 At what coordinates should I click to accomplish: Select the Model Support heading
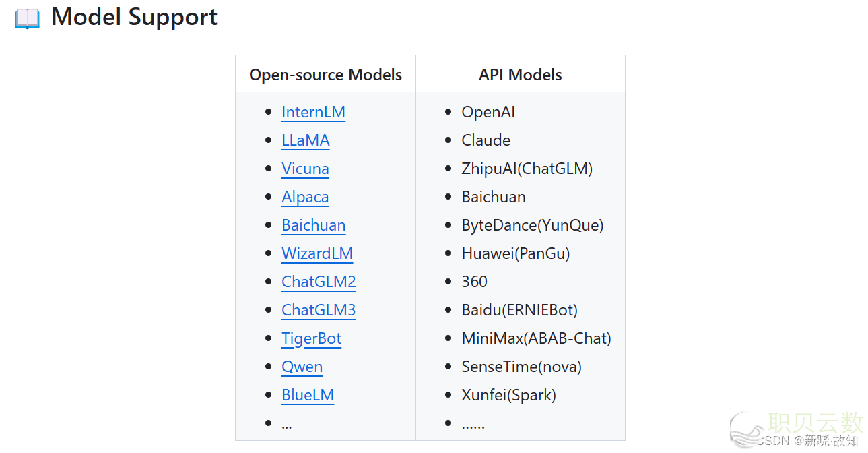134,17
